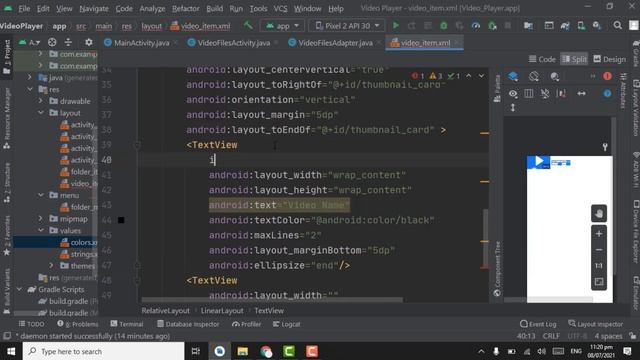Open Project panel settings gear
This screenshot has height=360, width=640.
coord(89,42)
